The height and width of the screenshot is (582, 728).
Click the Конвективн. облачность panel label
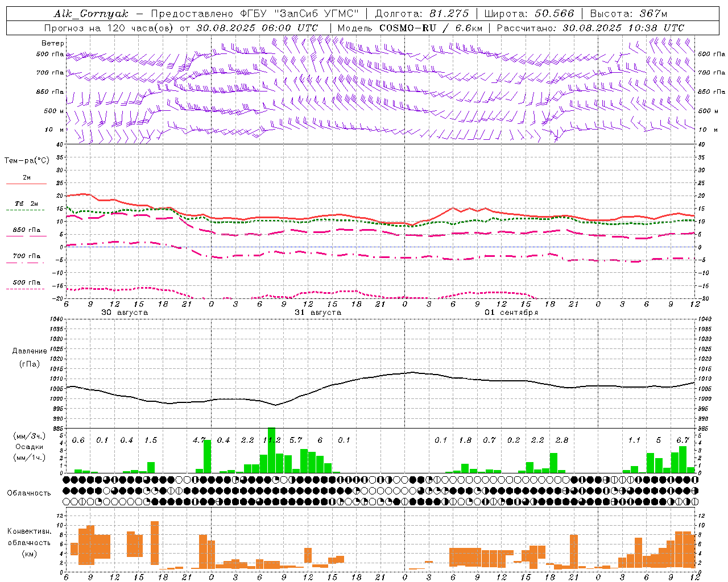coord(29,537)
